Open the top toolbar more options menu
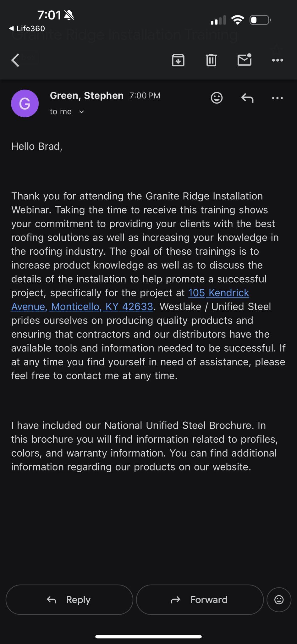This screenshot has width=297, height=644. (278, 60)
